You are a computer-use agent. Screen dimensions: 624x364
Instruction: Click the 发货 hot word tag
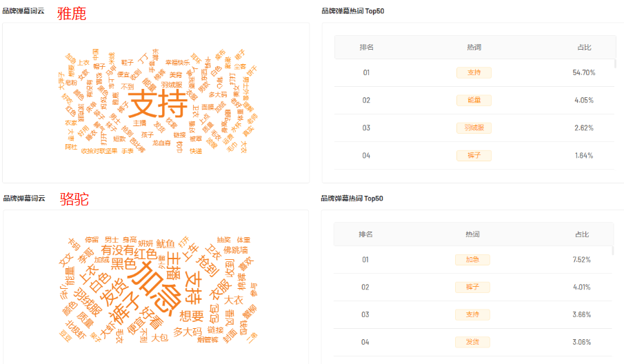pos(472,342)
